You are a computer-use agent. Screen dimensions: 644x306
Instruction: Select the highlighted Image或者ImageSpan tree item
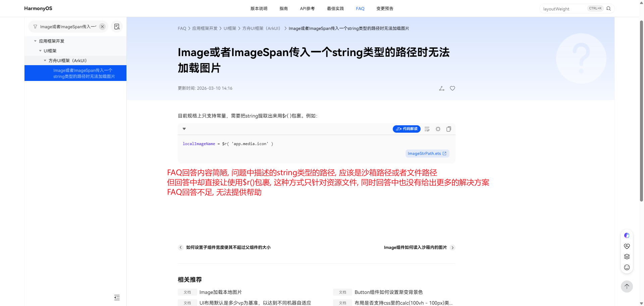point(75,73)
